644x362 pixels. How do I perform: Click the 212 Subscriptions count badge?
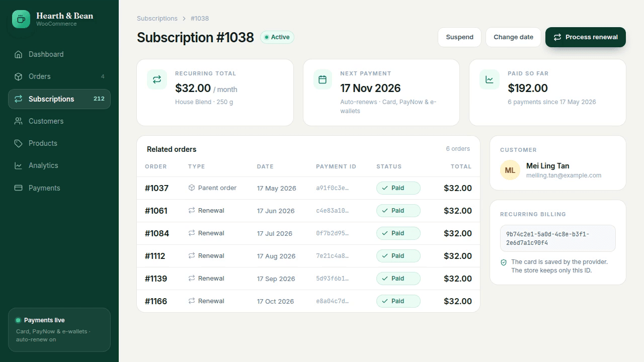(x=99, y=99)
